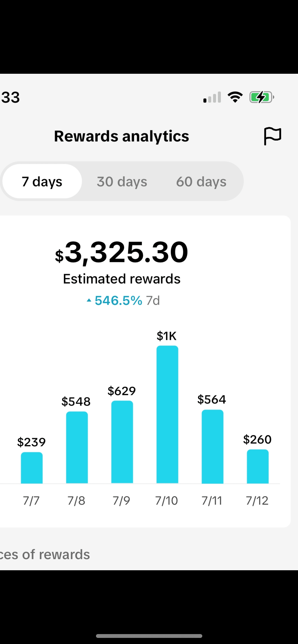Select the 7/7 bar in chart
The width and height of the screenshot is (298, 644).
click(x=32, y=467)
